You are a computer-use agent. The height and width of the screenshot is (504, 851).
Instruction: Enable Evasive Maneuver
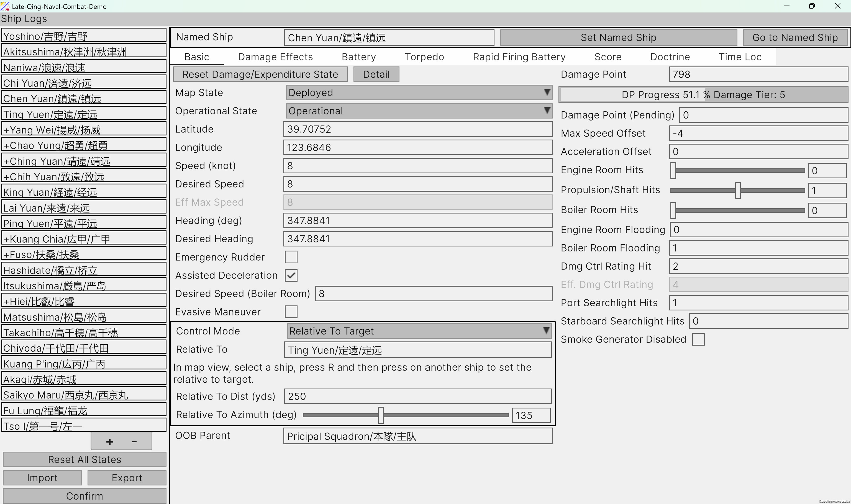click(291, 312)
